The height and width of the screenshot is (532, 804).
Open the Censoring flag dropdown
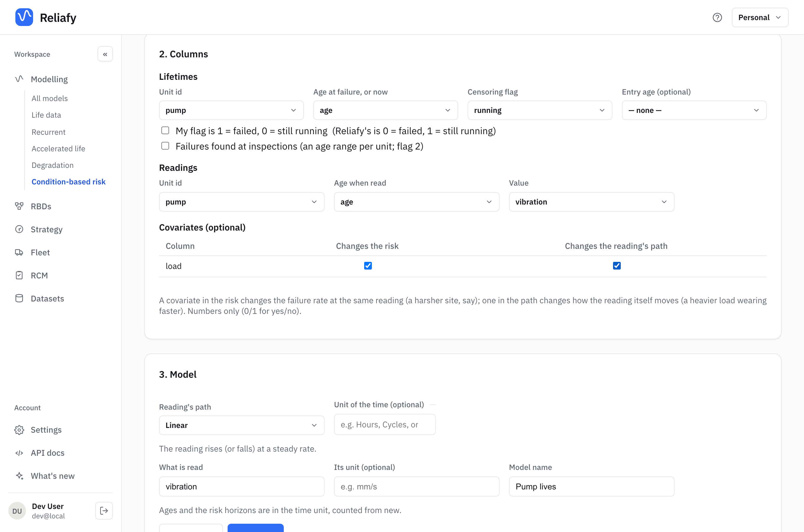click(540, 110)
